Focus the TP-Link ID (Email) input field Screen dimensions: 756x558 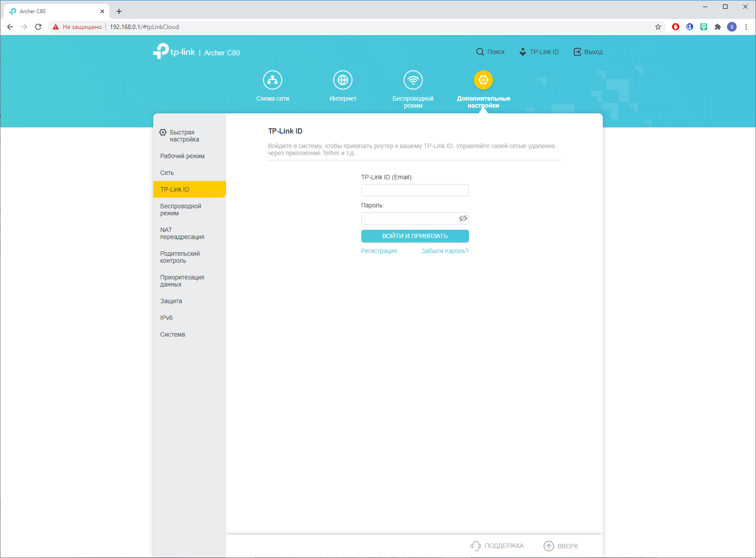pos(414,190)
